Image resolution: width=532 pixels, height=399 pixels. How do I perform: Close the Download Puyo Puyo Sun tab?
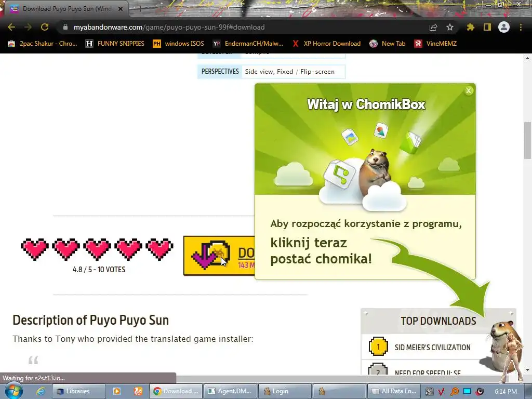[121, 9]
